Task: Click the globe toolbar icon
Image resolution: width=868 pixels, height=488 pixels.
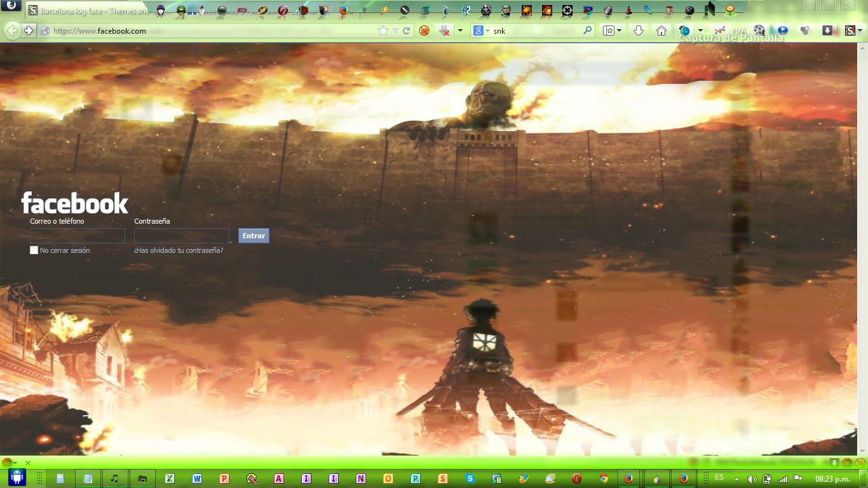Action: click(684, 30)
